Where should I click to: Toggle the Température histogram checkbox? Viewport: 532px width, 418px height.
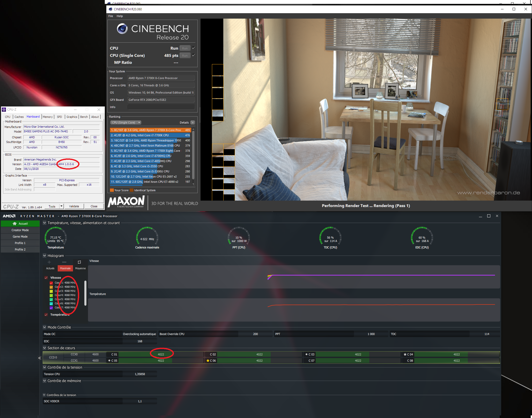coord(46,315)
